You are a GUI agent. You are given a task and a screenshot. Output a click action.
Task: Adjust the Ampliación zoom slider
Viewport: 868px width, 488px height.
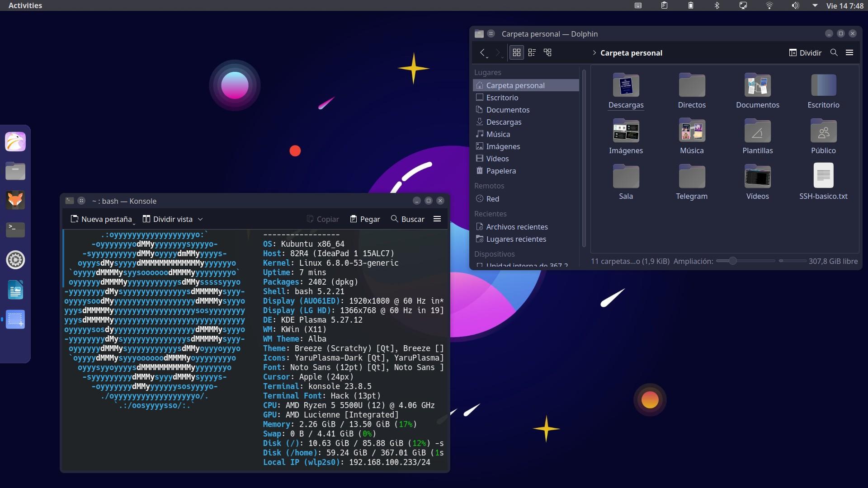pyautogui.click(x=745, y=261)
